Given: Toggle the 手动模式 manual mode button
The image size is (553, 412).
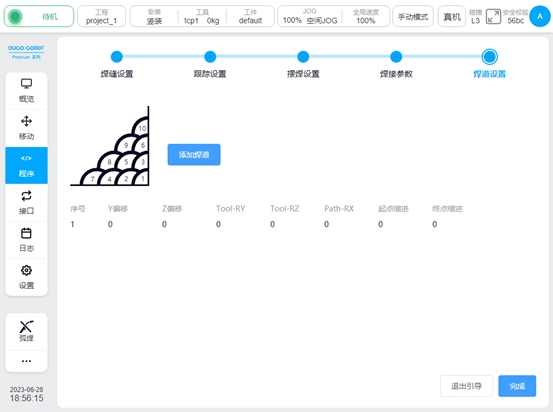Looking at the screenshot, I should pos(413,16).
